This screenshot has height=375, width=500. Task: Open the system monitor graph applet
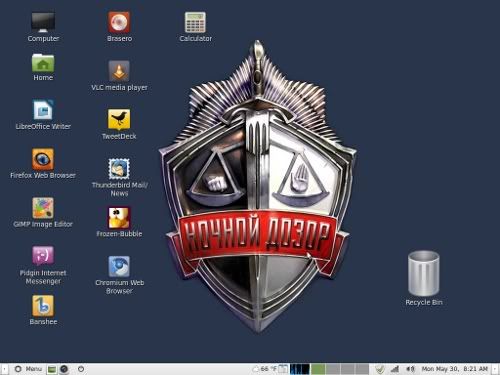[300, 369]
